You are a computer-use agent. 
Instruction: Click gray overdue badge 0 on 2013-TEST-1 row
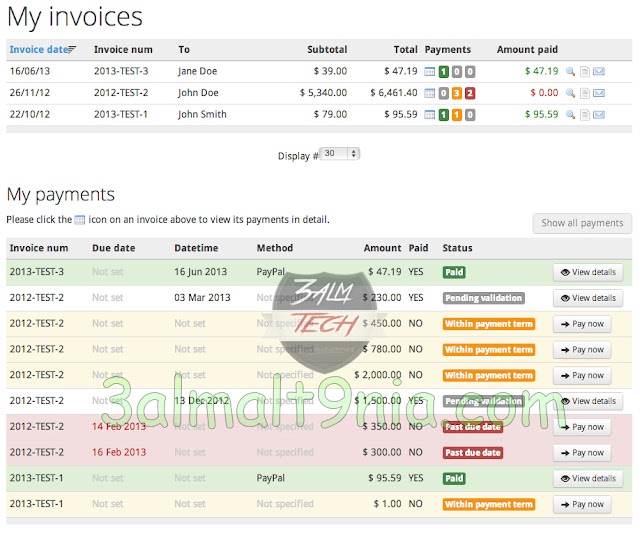tap(470, 115)
